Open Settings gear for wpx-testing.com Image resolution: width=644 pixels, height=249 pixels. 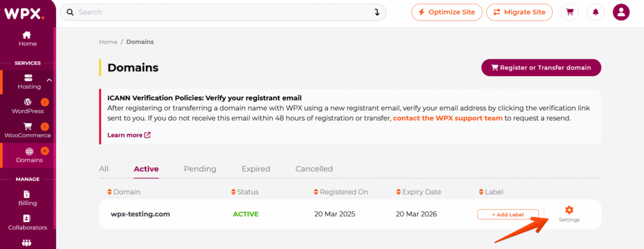point(569,214)
